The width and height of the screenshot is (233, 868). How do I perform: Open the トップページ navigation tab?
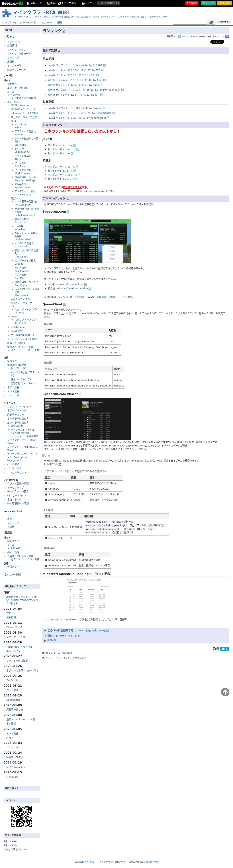tap(10, 23)
